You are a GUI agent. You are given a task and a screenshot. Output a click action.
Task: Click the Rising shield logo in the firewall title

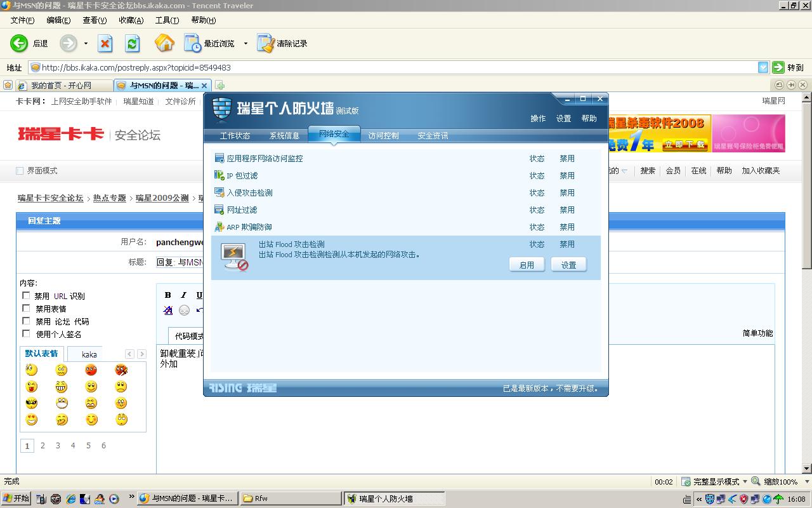pos(222,108)
